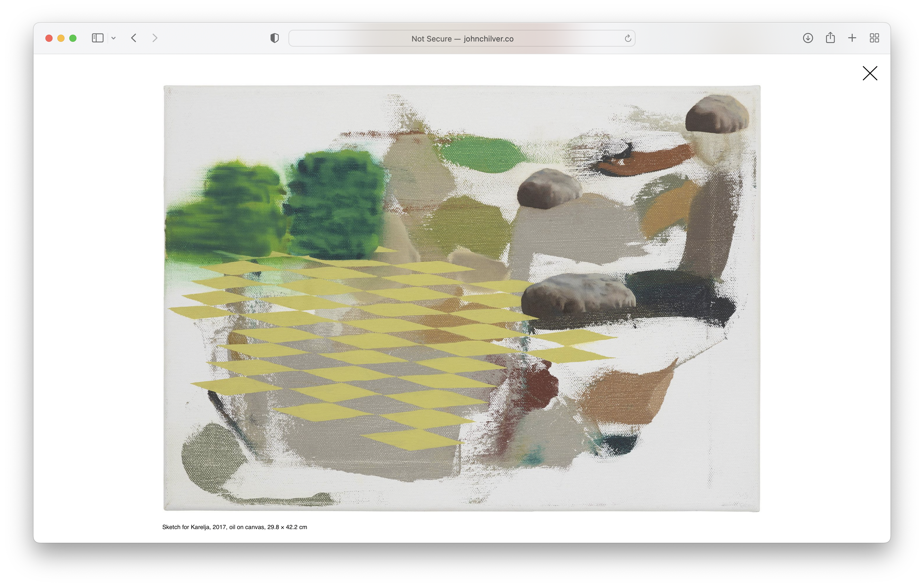
Task: Minimize the window with the yellow button
Action: pos(61,38)
